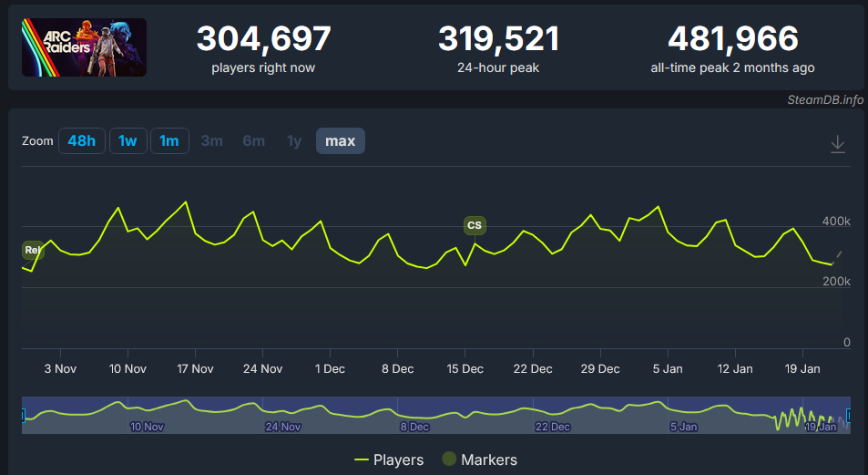The height and width of the screenshot is (475, 868).
Task: Click the 319,521 24-hour peak value
Action: point(498,38)
